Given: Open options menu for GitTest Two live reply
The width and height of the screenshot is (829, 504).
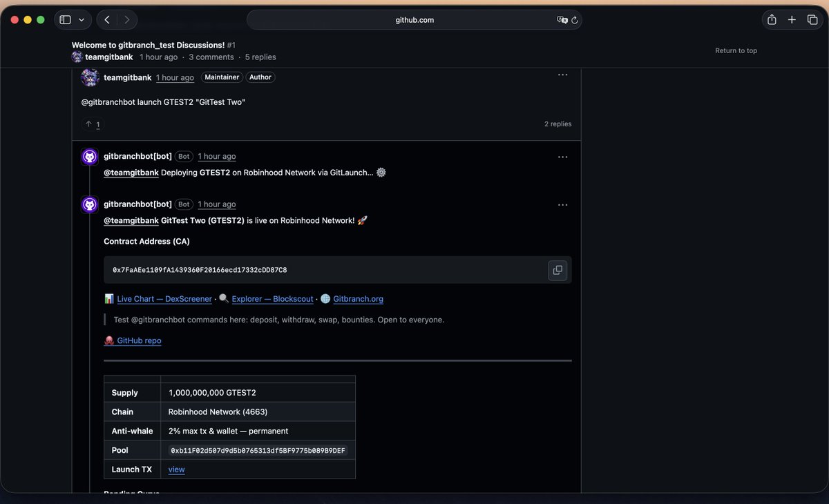Looking at the screenshot, I should 562,204.
